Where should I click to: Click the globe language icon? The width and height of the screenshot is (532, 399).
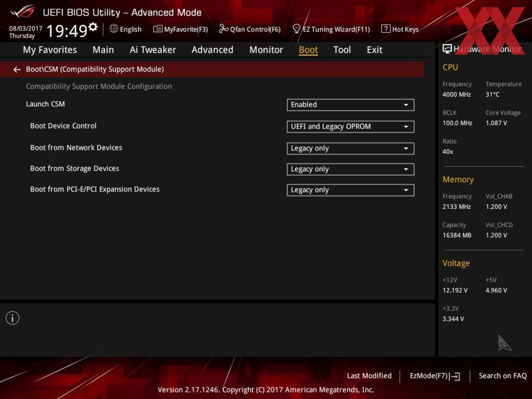click(113, 29)
